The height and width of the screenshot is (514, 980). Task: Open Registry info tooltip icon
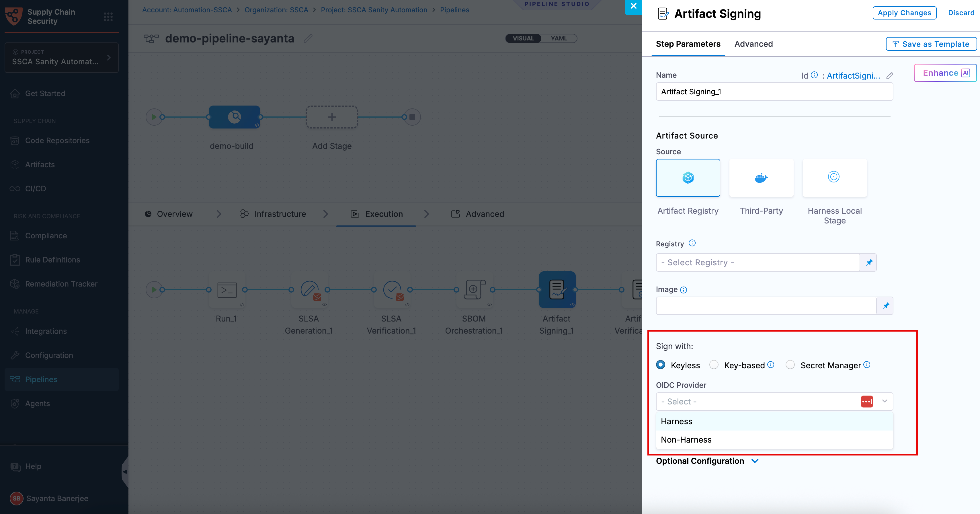[692, 243]
